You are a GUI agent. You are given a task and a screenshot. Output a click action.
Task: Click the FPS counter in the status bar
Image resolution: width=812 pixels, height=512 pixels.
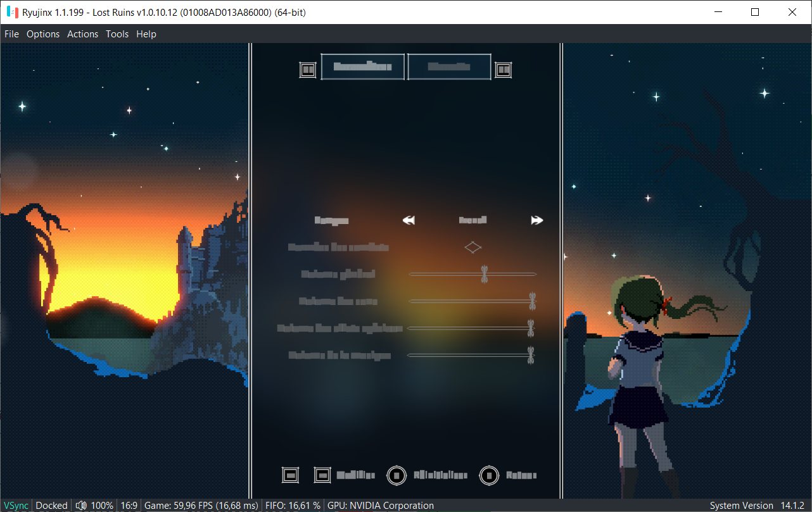tap(201, 505)
